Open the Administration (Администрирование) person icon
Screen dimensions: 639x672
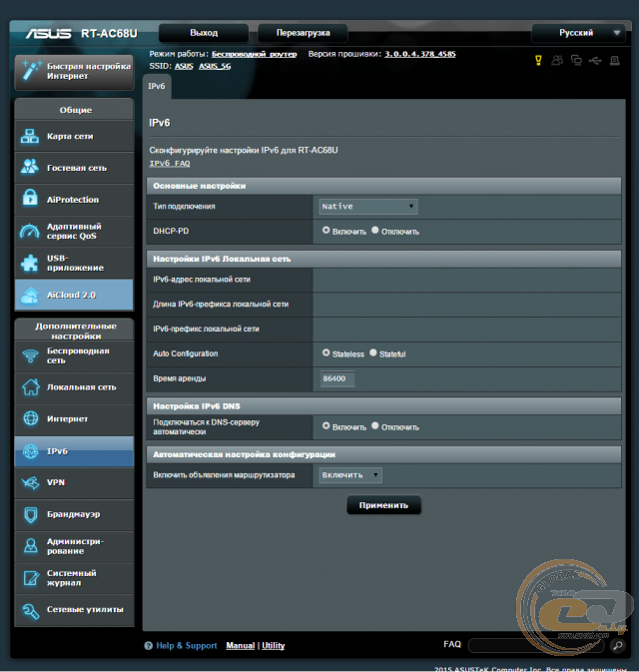30,545
